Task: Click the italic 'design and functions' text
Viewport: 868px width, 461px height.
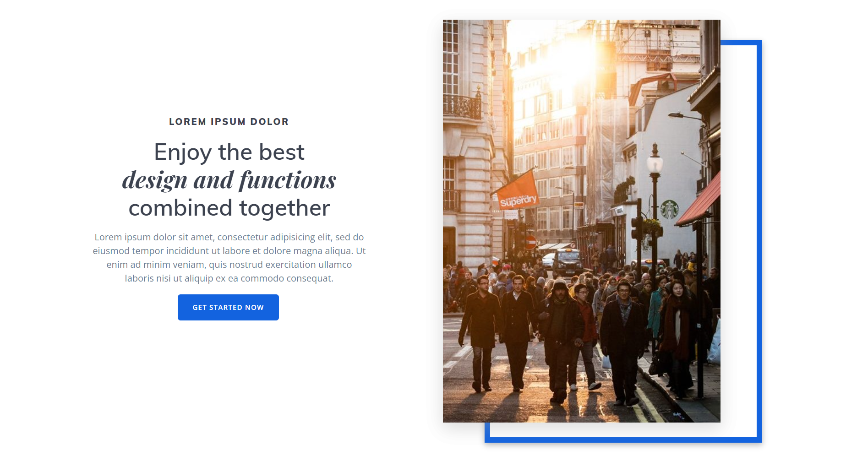Action: tap(229, 180)
